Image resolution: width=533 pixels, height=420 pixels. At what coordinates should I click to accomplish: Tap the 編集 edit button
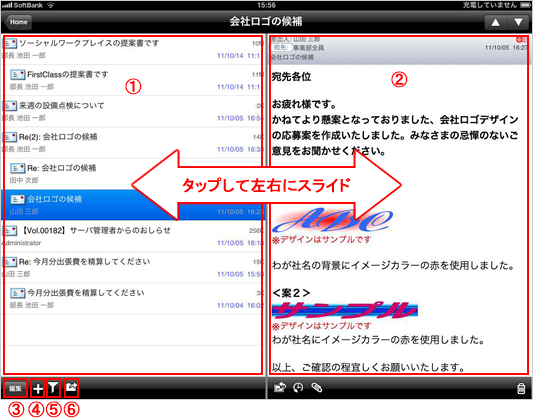point(15,388)
